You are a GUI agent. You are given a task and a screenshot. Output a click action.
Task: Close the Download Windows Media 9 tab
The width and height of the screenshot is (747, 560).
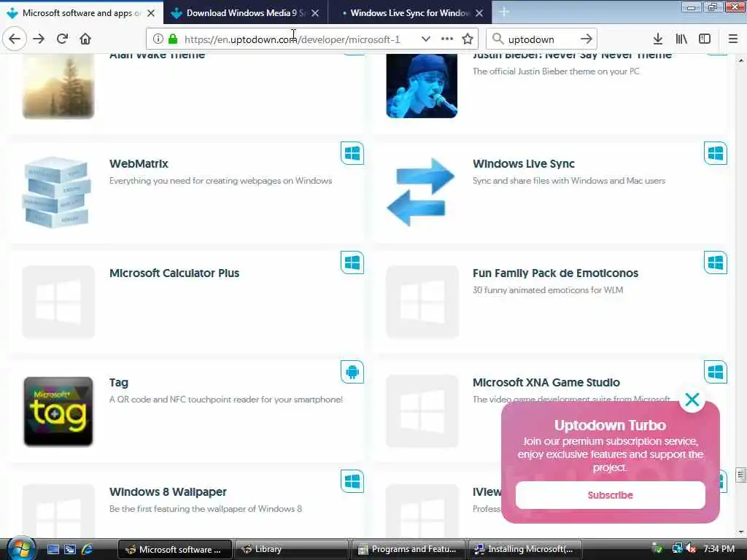click(315, 13)
